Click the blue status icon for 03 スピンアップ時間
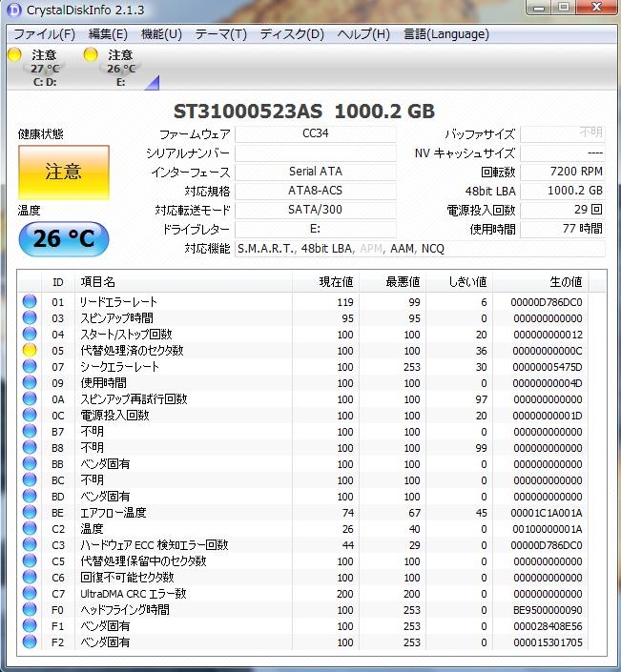The height and width of the screenshot is (672, 621). click(30, 317)
